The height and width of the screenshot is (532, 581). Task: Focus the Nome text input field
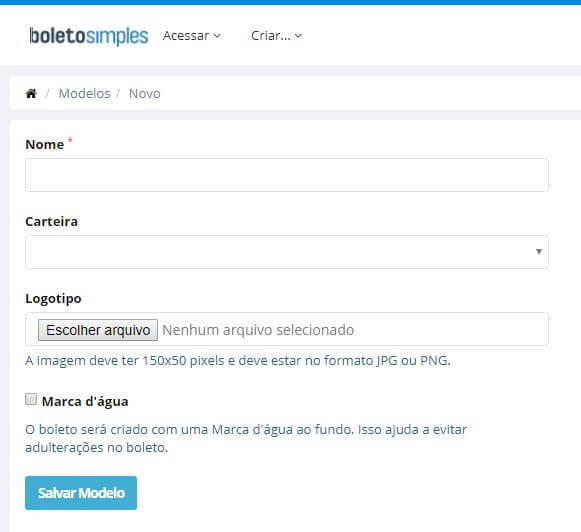point(287,175)
